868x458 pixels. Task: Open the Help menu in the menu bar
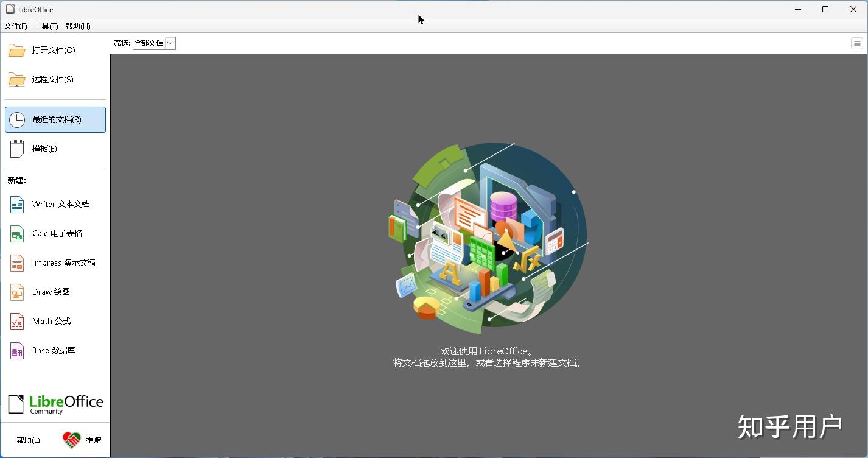click(77, 26)
